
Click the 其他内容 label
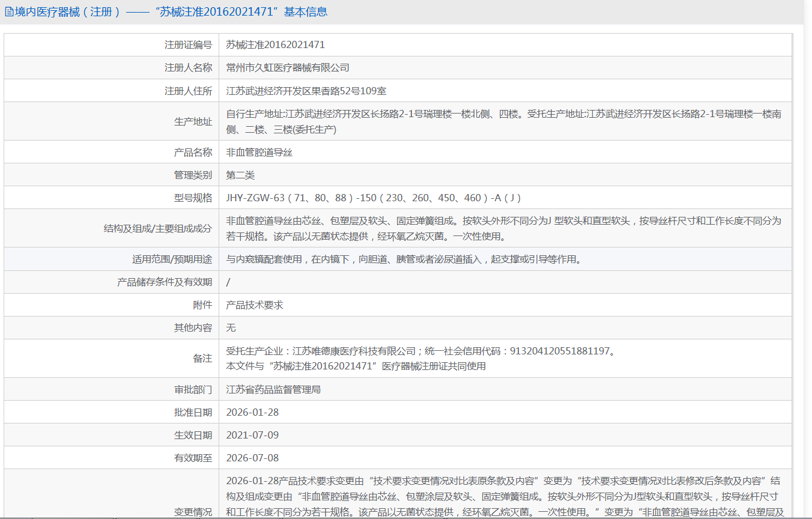coord(193,328)
